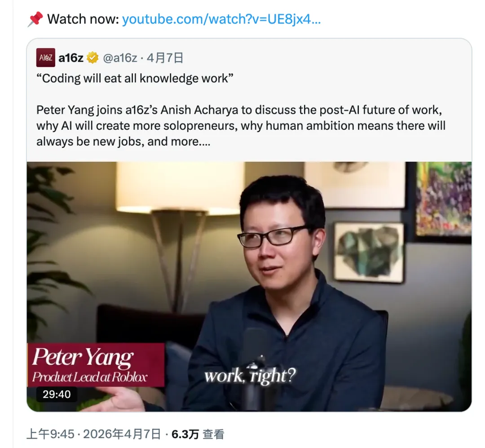This screenshot has width=485, height=448.
Task: Click the "Watch now:" text
Action: point(83,19)
